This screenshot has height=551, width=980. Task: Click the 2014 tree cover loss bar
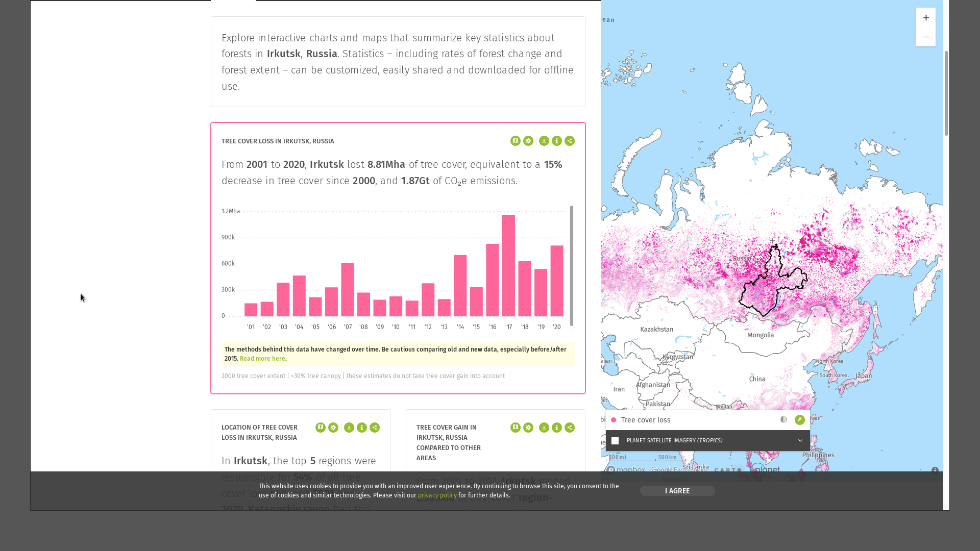pos(460,286)
